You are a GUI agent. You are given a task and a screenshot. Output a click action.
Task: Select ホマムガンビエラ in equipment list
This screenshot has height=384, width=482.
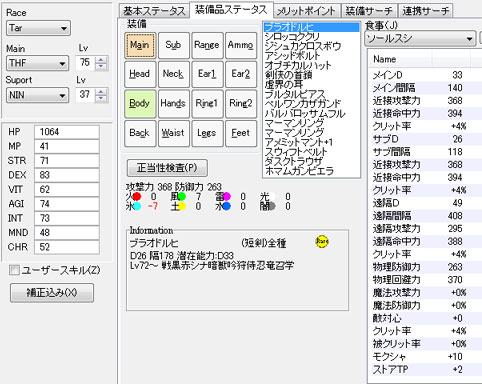pos(311,171)
